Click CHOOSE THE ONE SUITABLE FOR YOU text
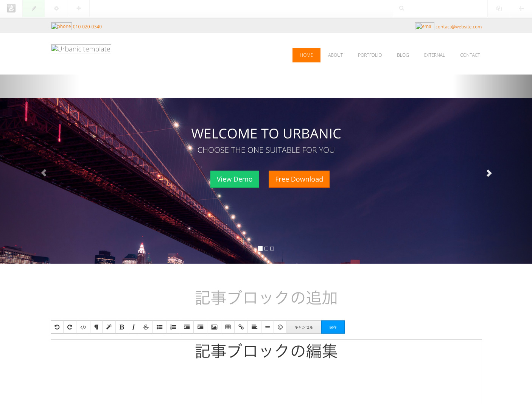This screenshot has height=404, width=532. pyautogui.click(x=266, y=150)
